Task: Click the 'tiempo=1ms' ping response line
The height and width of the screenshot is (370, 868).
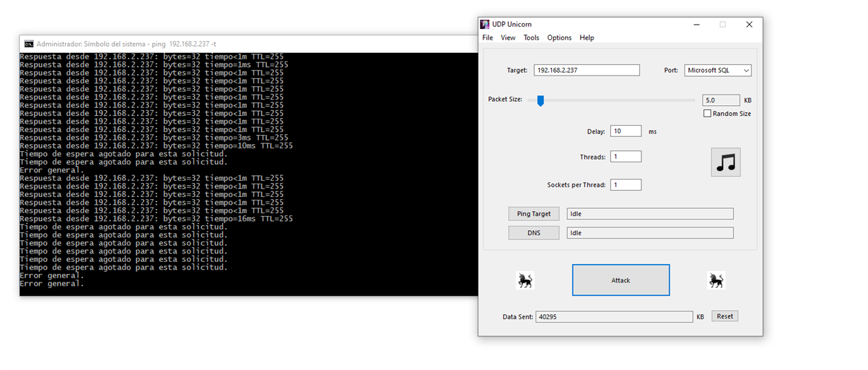Action: [154, 65]
